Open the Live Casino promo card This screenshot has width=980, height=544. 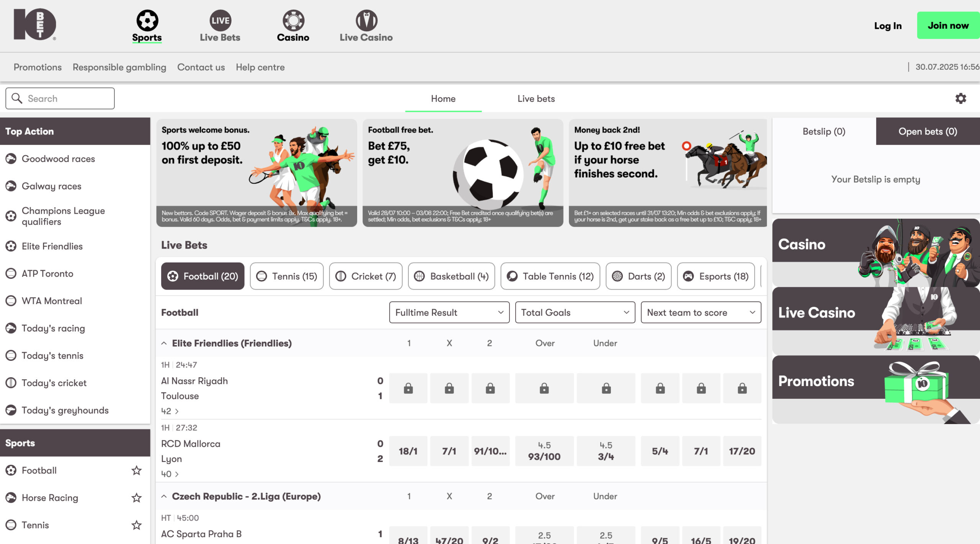(876, 321)
